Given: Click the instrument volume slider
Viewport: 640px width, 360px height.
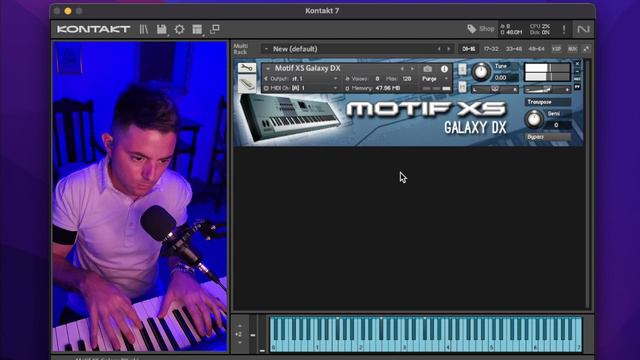Looking at the screenshot, I should click(547, 89).
